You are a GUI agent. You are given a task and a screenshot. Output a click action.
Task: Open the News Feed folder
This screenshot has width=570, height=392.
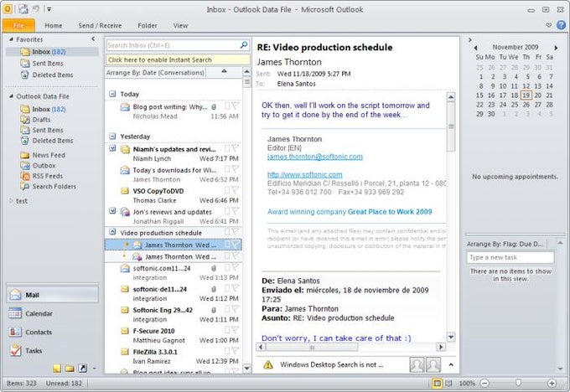click(49, 155)
